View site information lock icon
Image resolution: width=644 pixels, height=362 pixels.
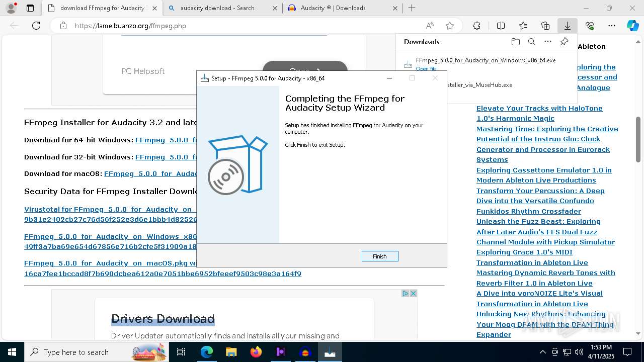click(x=63, y=26)
